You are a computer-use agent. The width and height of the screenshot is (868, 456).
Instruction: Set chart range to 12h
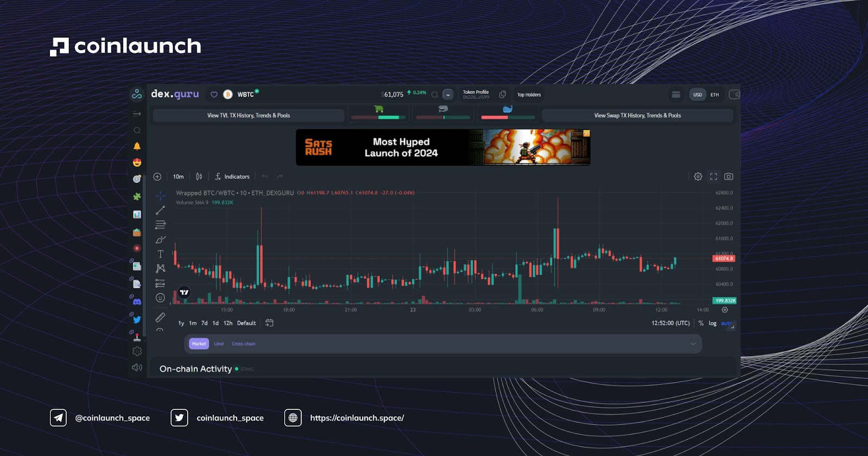point(228,323)
